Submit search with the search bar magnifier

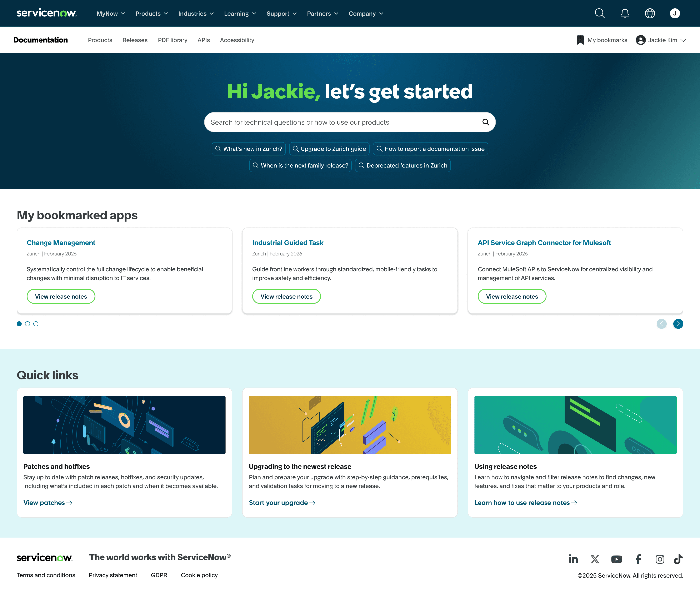pyautogui.click(x=486, y=122)
